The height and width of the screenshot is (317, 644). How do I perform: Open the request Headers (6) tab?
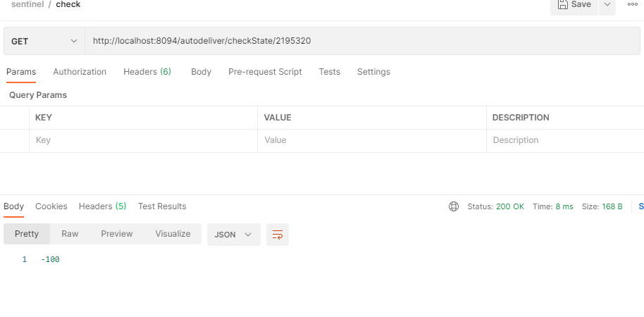(x=147, y=72)
